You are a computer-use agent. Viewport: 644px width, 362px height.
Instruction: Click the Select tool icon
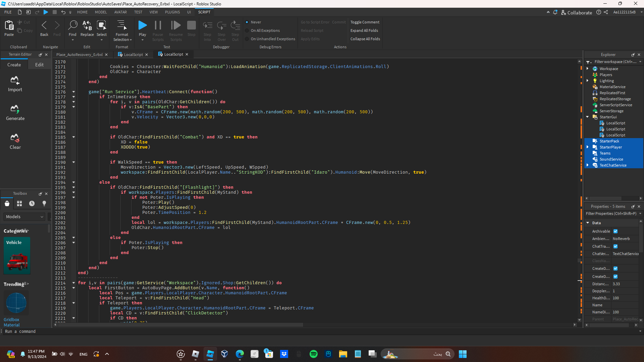pos(101,25)
